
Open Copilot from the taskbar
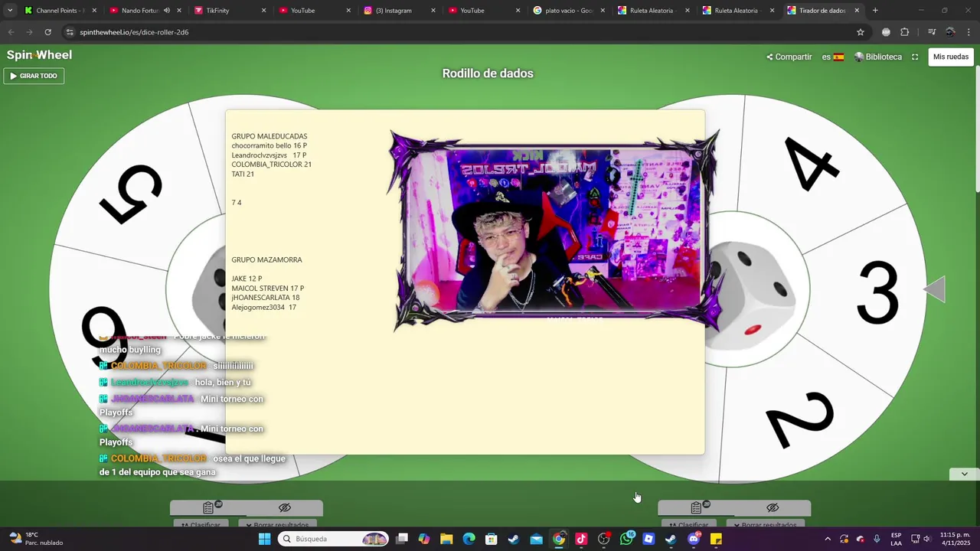[424, 539]
